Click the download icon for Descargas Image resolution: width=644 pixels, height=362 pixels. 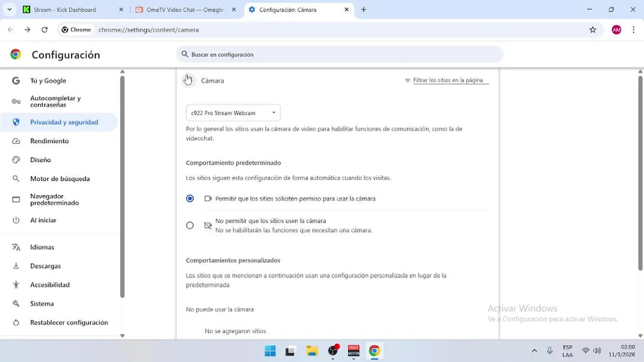tap(16, 266)
